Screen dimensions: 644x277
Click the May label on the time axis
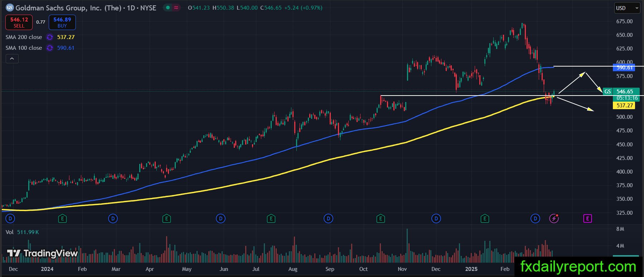187,269
